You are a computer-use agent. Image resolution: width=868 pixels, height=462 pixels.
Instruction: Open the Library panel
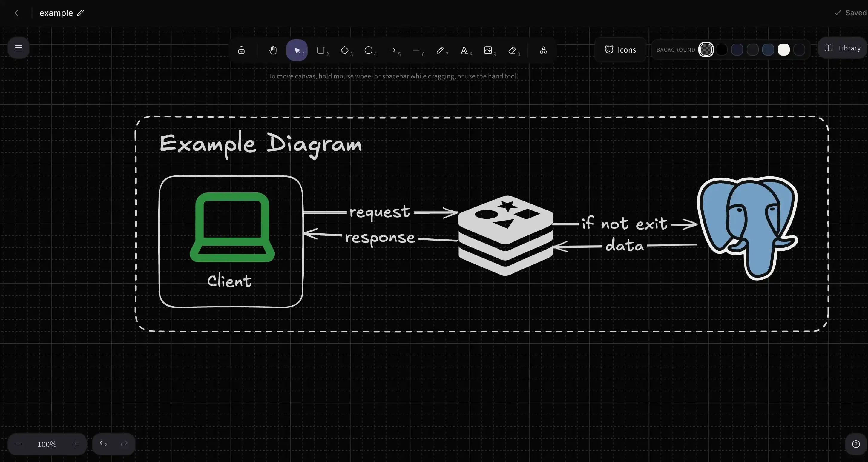point(842,48)
